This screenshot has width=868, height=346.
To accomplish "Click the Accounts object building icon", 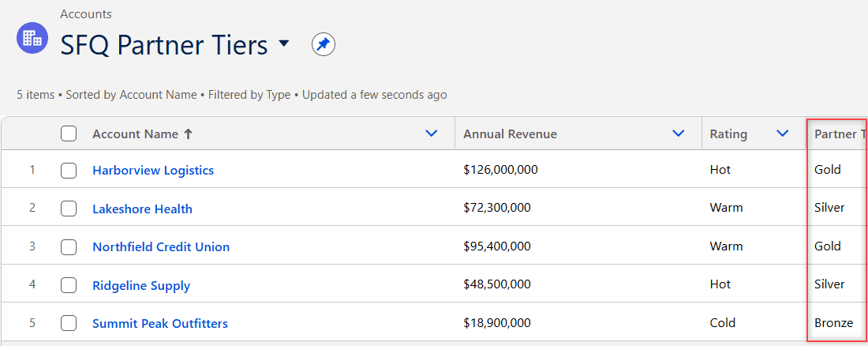I will (32, 38).
